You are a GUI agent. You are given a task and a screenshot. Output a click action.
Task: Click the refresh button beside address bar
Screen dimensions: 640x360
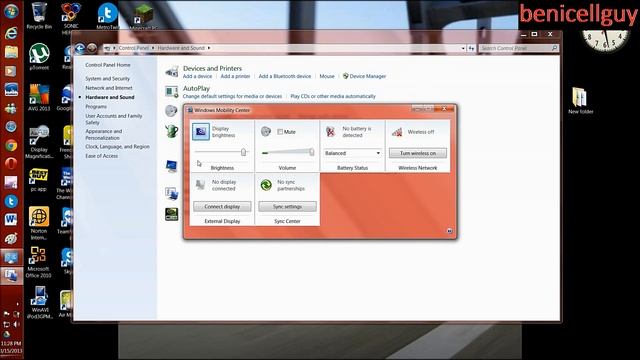(x=471, y=48)
